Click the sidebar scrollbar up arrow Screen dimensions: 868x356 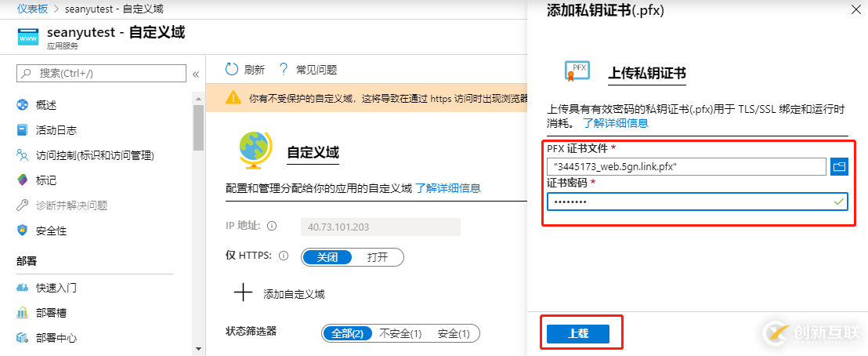pos(199,97)
